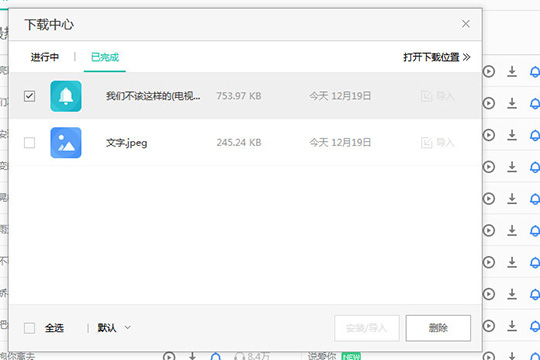Select file name 我们不该这样的(电视...
Screen dimensions: 540x360
(x=153, y=96)
